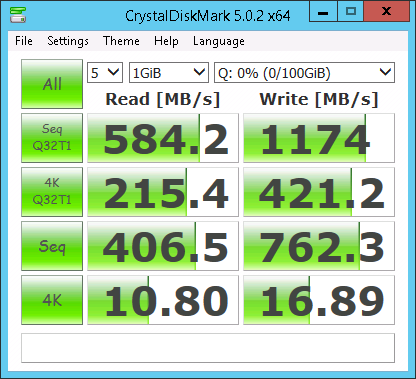The image size is (416, 379).
Task: Open the Settings menu
Action: pyautogui.click(x=68, y=41)
